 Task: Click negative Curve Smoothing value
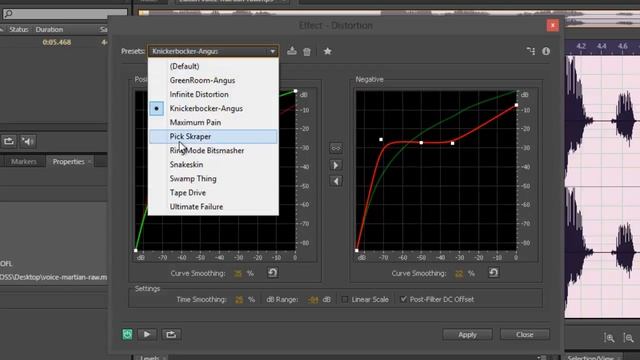click(x=459, y=273)
